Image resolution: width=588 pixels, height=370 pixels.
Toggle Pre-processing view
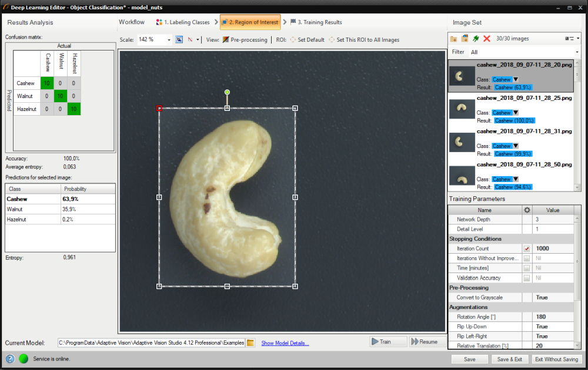(x=244, y=40)
